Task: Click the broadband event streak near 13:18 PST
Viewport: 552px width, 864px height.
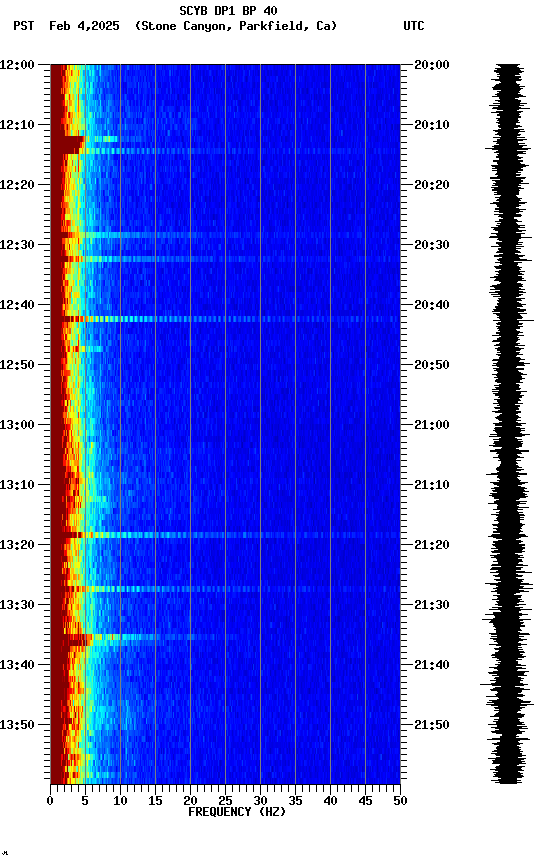Action: (x=225, y=535)
